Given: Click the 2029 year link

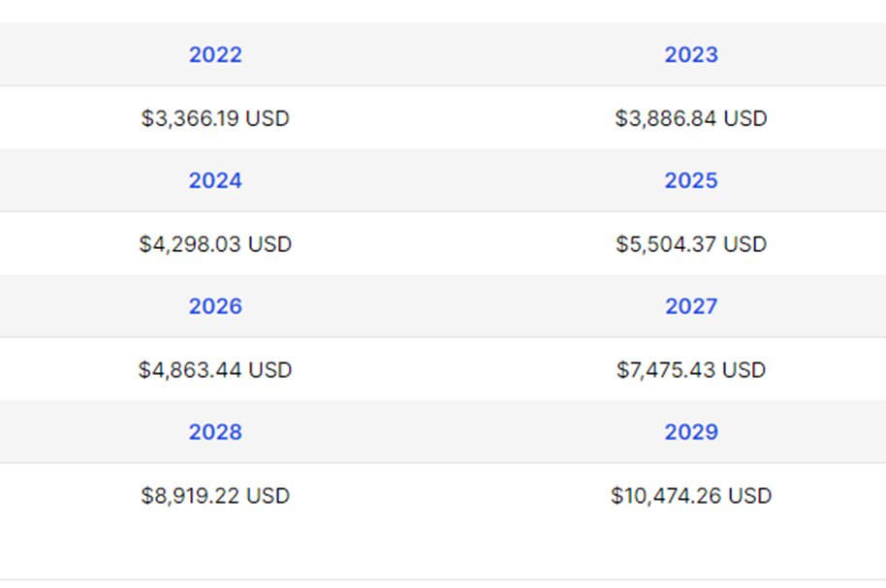Looking at the screenshot, I should [691, 432].
